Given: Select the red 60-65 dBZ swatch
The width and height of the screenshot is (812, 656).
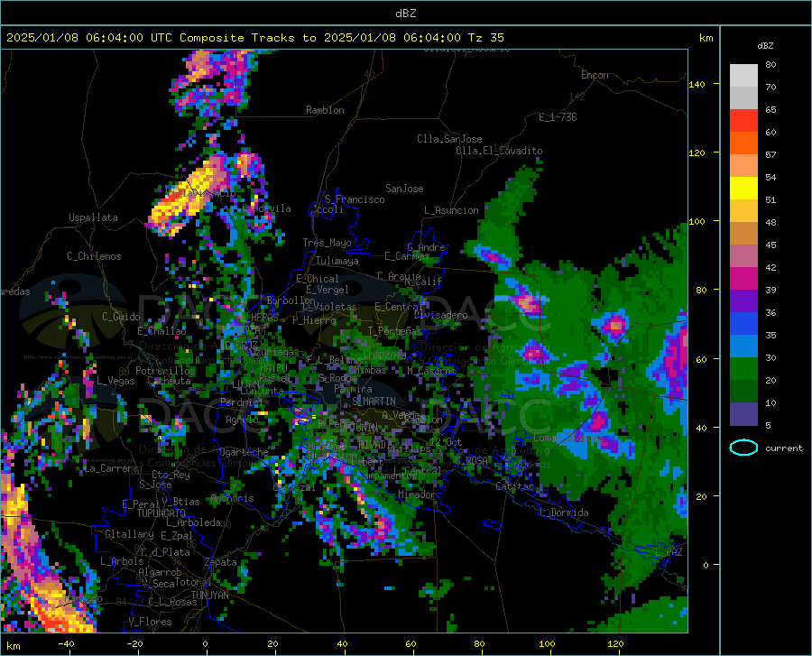Looking at the screenshot, I should pyautogui.click(x=743, y=121).
